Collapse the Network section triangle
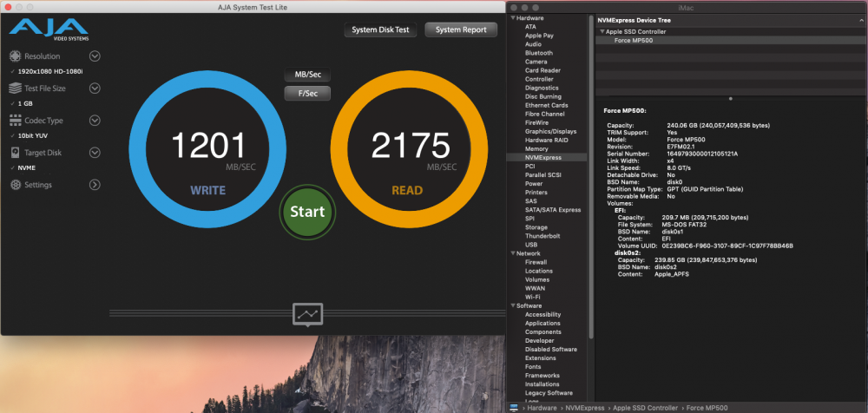Viewport: 868px width, 413px height. 513,253
